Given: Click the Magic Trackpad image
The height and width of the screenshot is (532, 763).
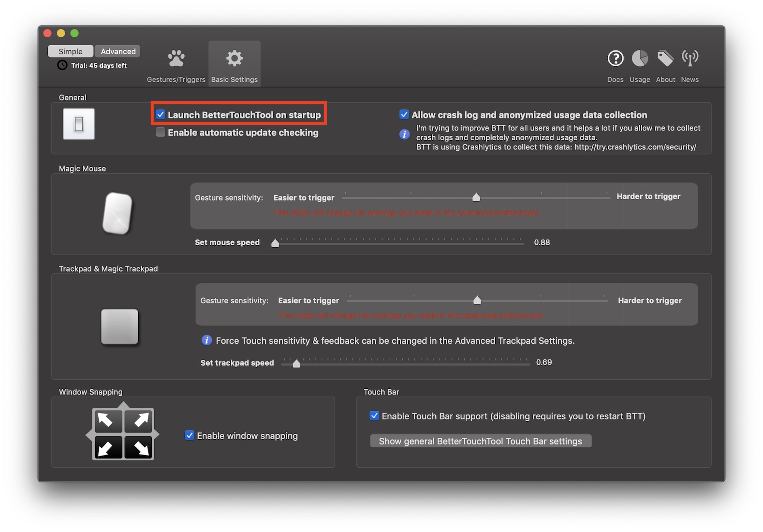Looking at the screenshot, I should point(119,326).
